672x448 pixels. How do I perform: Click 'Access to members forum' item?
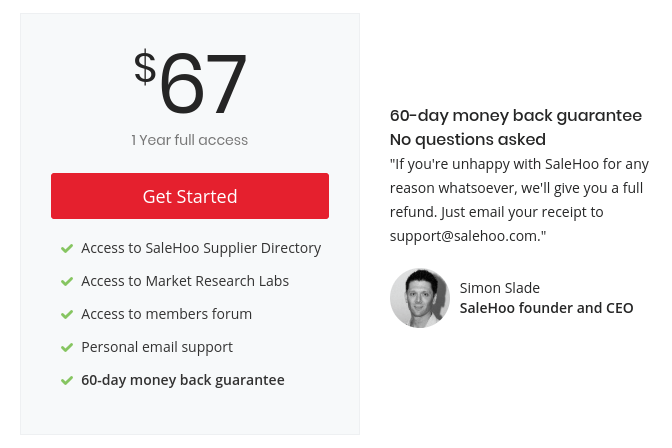pos(167,314)
